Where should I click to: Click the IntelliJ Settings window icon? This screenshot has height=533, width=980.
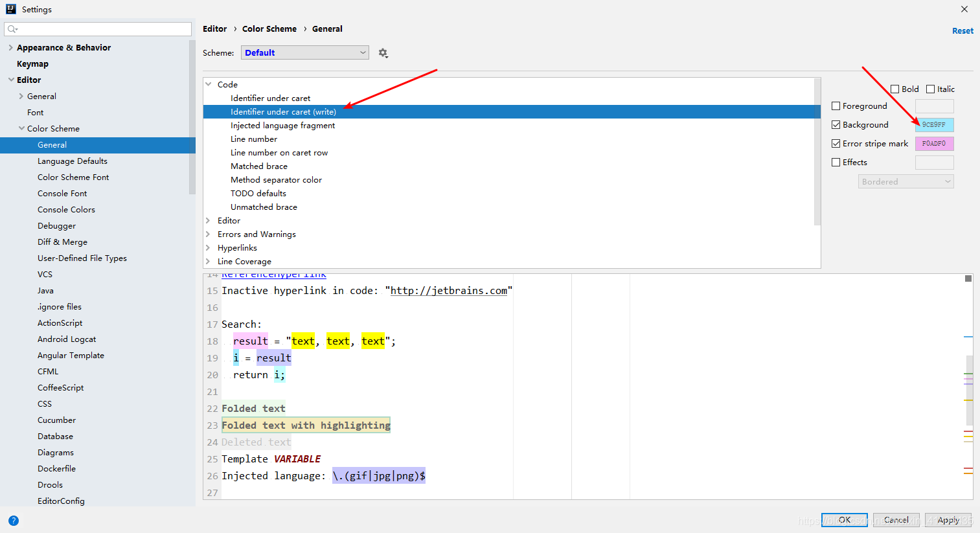[10, 9]
